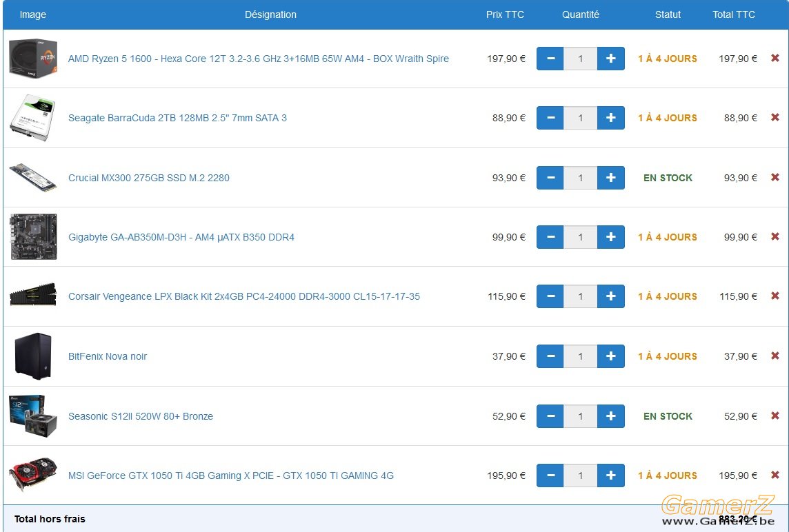Increase quantity of AMD Ryzen 5 1600

pyautogui.click(x=611, y=59)
